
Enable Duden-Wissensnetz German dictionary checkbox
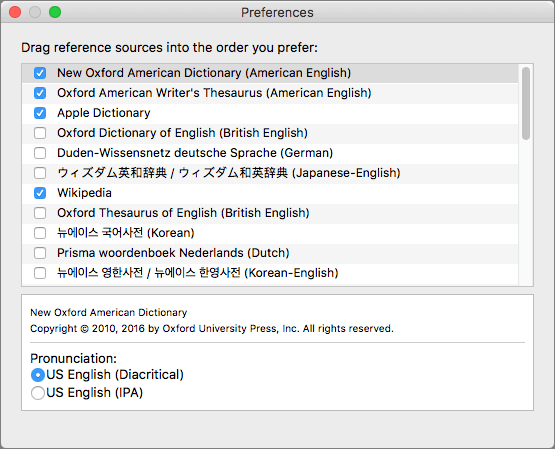coord(40,153)
